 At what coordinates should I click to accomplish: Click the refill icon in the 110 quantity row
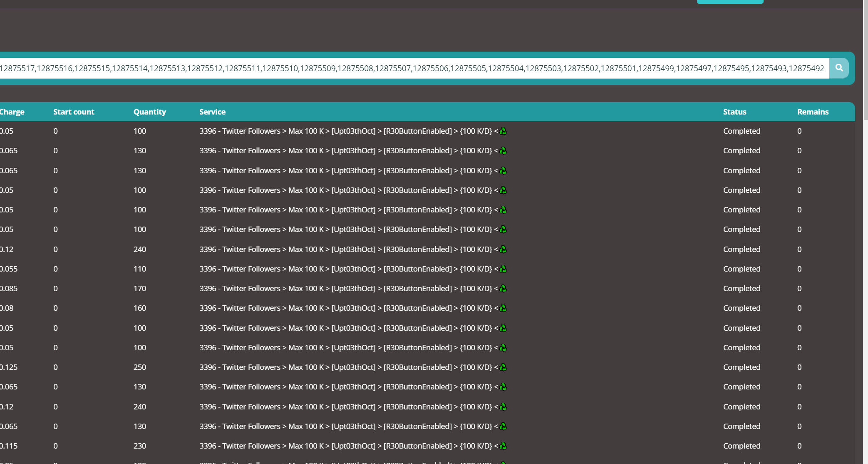coord(503,269)
